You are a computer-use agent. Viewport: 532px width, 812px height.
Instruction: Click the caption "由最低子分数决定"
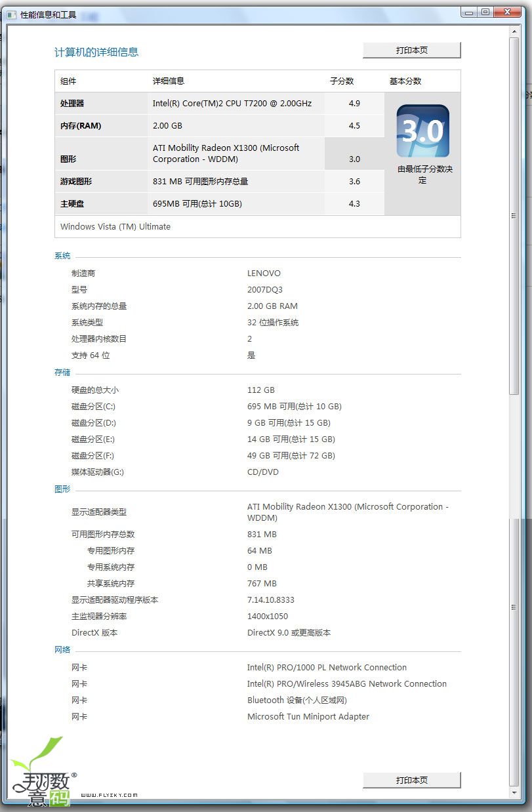point(425,174)
